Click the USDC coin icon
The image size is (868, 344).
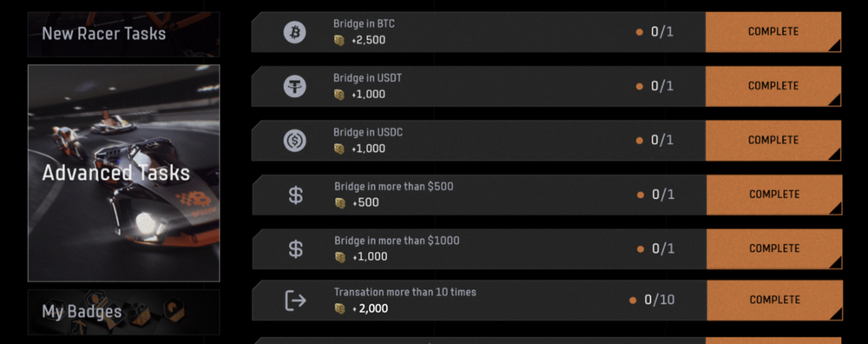click(294, 141)
